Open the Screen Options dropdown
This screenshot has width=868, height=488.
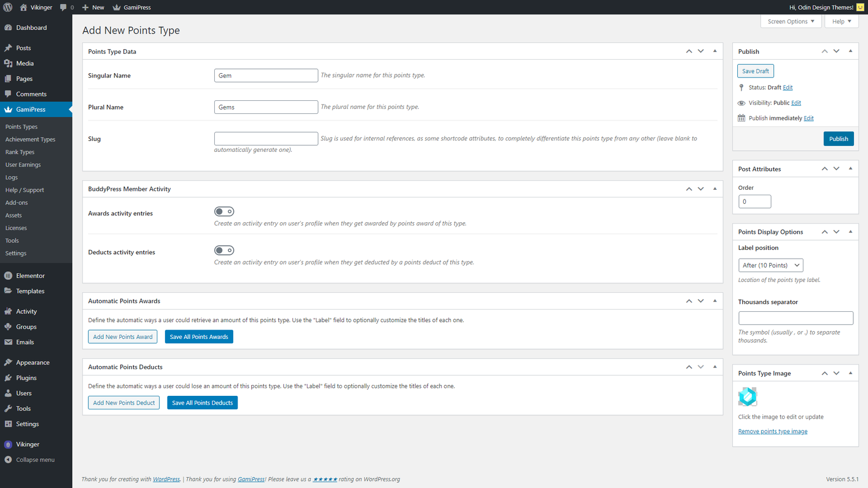pyautogui.click(x=790, y=21)
